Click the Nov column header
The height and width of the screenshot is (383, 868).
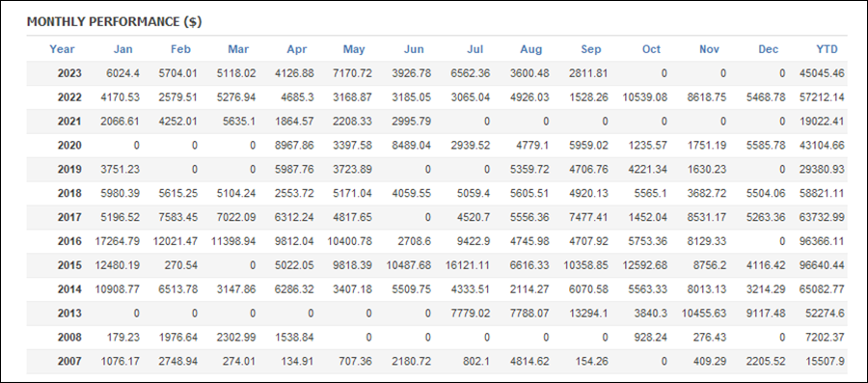pyautogui.click(x=709, y=49)
